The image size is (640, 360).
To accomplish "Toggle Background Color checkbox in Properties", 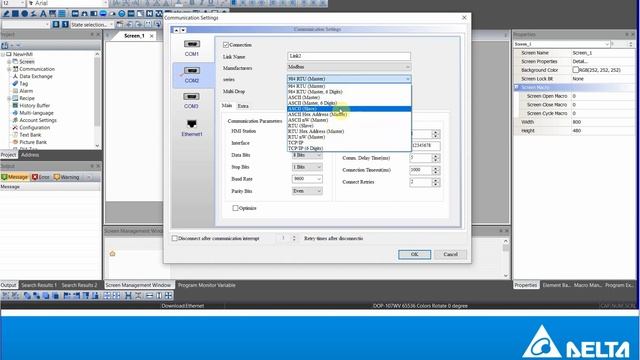I will click(x=576, y=70).
